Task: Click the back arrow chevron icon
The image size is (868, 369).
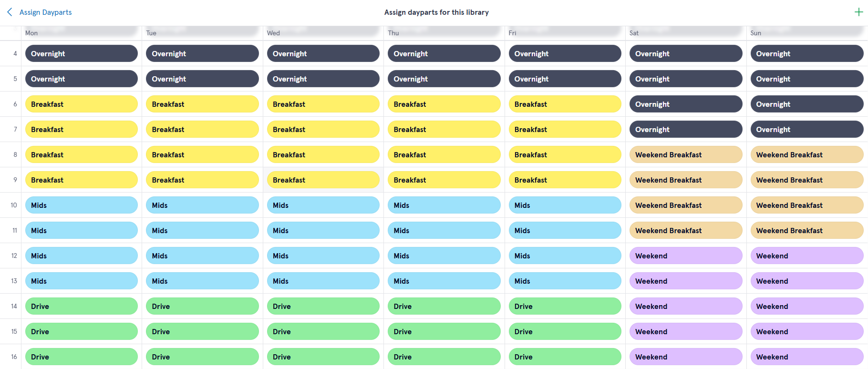Action: pos(10,12)
